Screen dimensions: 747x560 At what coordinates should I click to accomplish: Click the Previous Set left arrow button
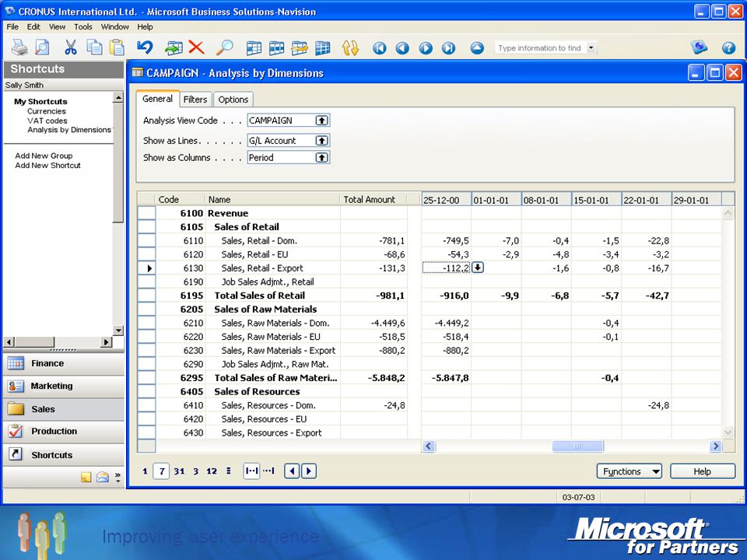pos(292,471)
